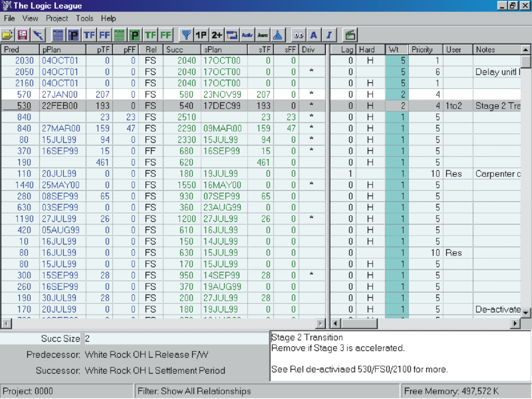Click the sPlan cell 16MAY00
Image resolution: width=532 pixels, height=399 pixels.
tap(224, 185)
